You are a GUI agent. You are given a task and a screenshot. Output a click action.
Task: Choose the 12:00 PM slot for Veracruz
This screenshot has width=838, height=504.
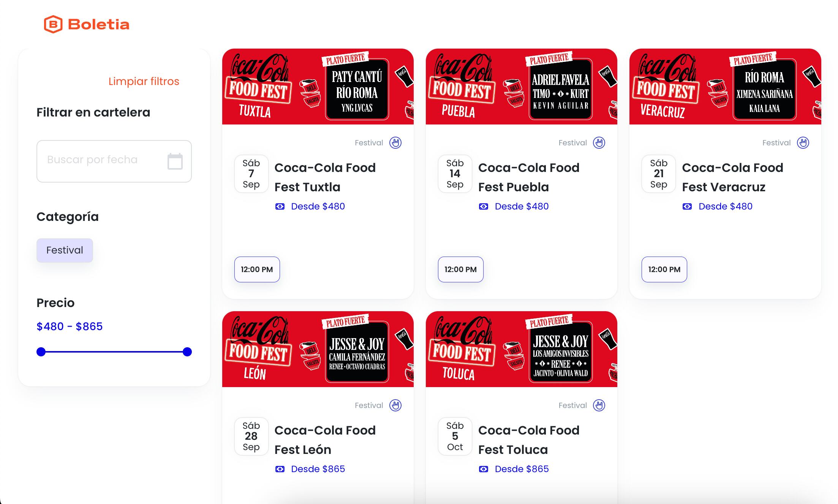pos(664,269)
